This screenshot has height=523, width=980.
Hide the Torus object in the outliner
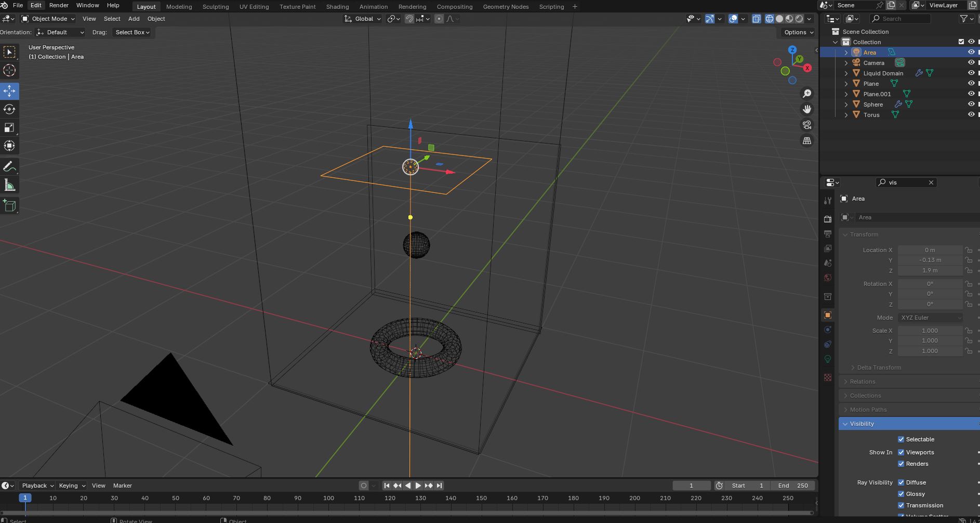pos(971,115)
